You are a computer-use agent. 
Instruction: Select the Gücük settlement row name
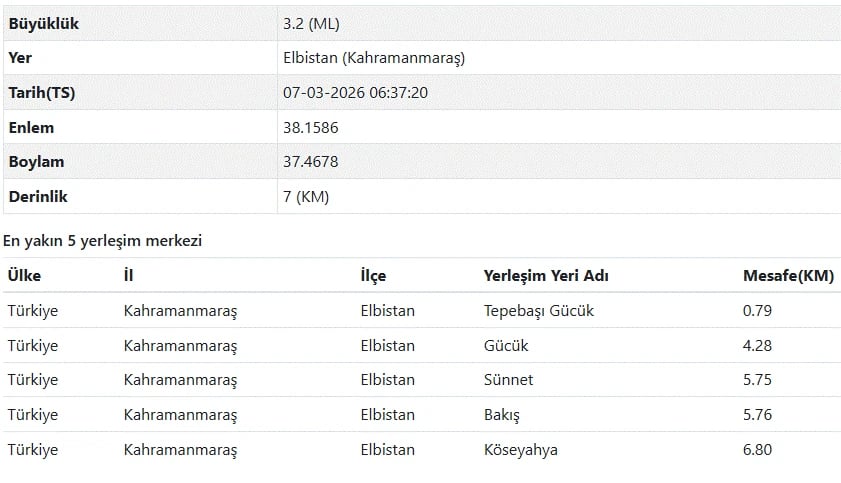pos(506,346)
